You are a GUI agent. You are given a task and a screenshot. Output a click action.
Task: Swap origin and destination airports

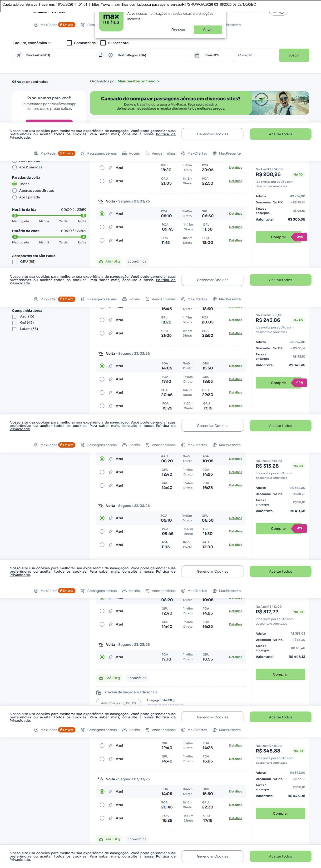coord(100,55)
